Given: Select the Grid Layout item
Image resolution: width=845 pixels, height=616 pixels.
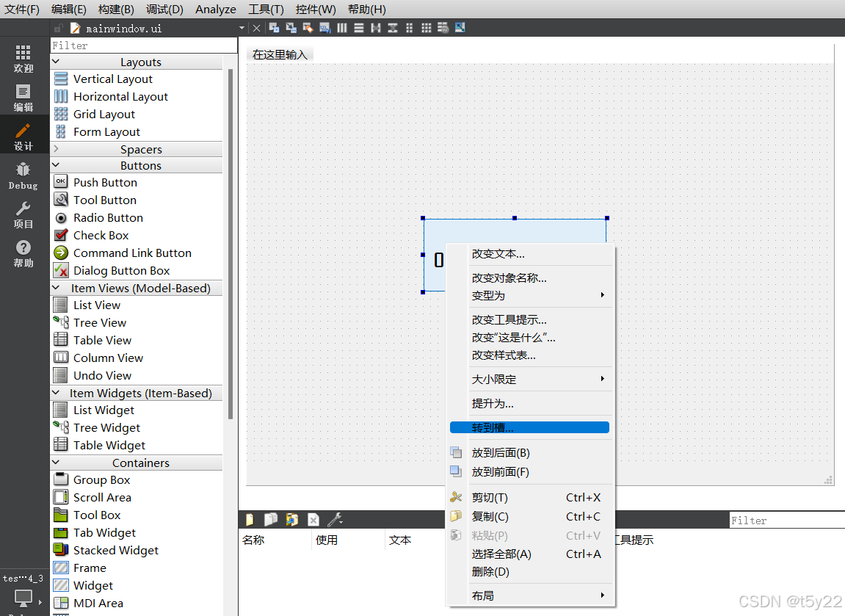Looking at the screenshot, I should [104, 115].
